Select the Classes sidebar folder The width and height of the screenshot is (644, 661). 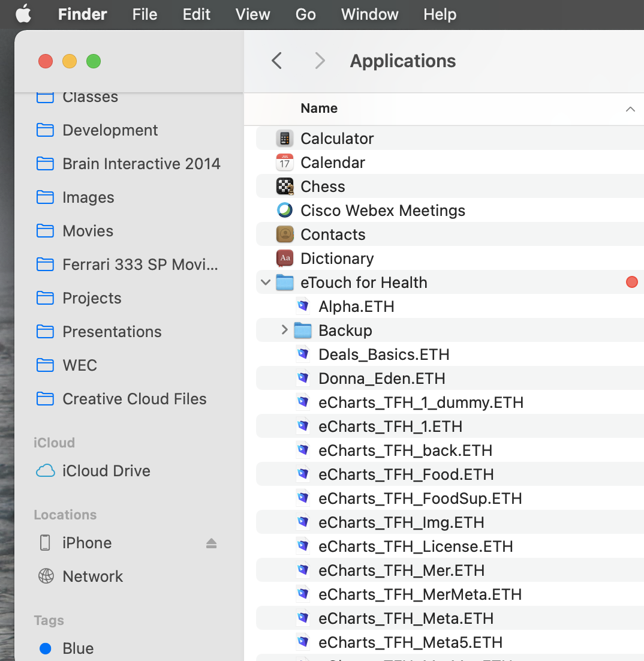tap(90, 97)
